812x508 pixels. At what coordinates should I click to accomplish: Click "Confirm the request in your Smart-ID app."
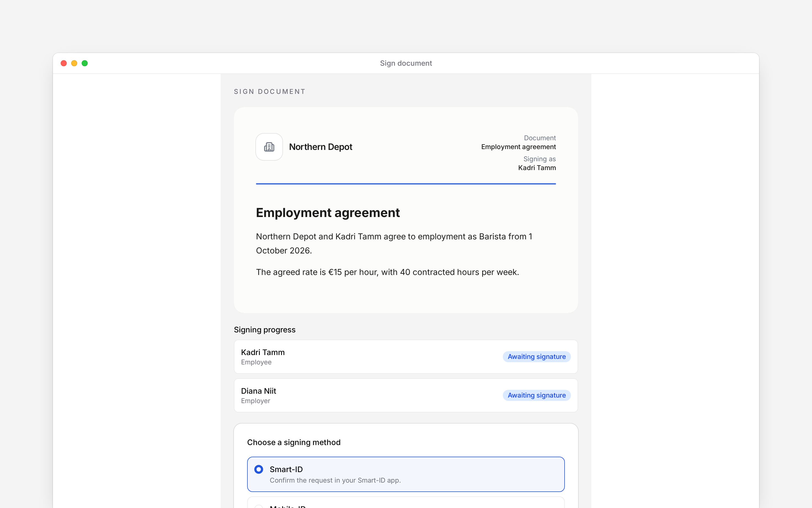[x=335, y=480]
